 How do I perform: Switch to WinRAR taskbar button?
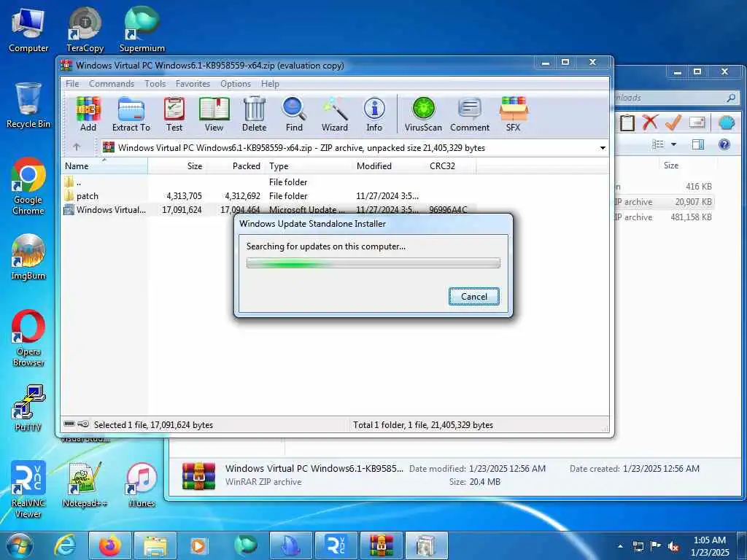pyautogui.click(x=381, y=546)
